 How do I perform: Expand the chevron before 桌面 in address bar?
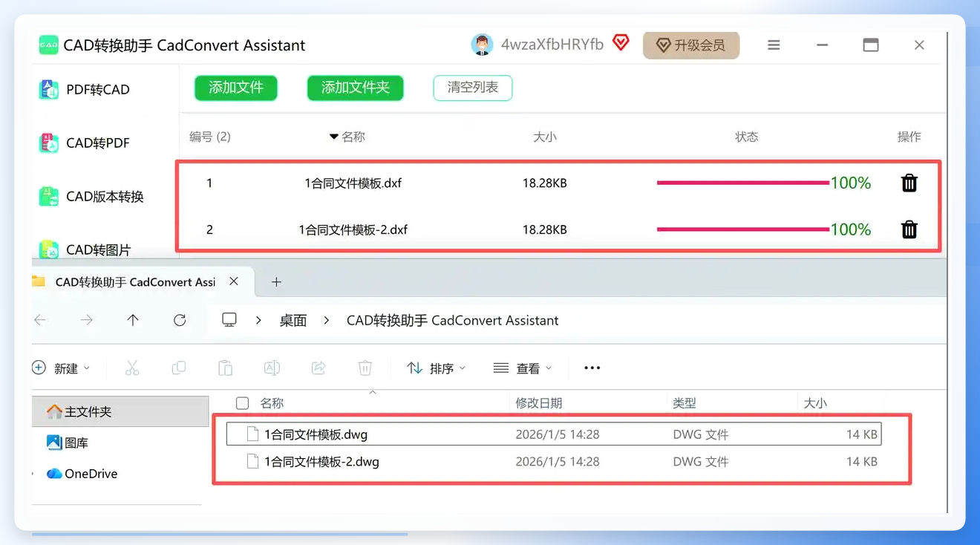pos(258,320)
